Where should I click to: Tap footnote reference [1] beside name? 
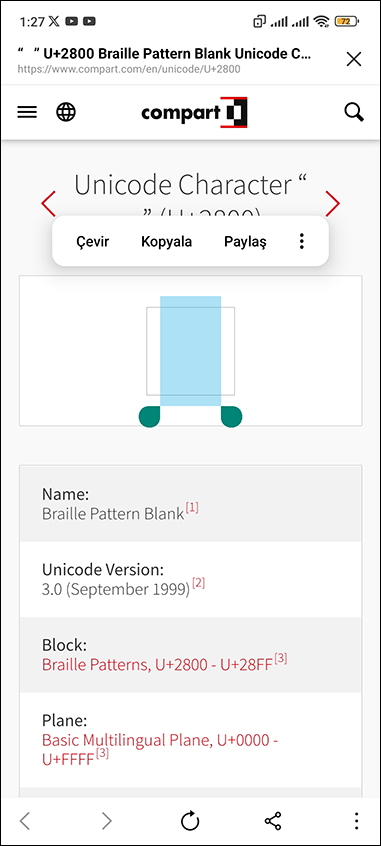point(192,508)
